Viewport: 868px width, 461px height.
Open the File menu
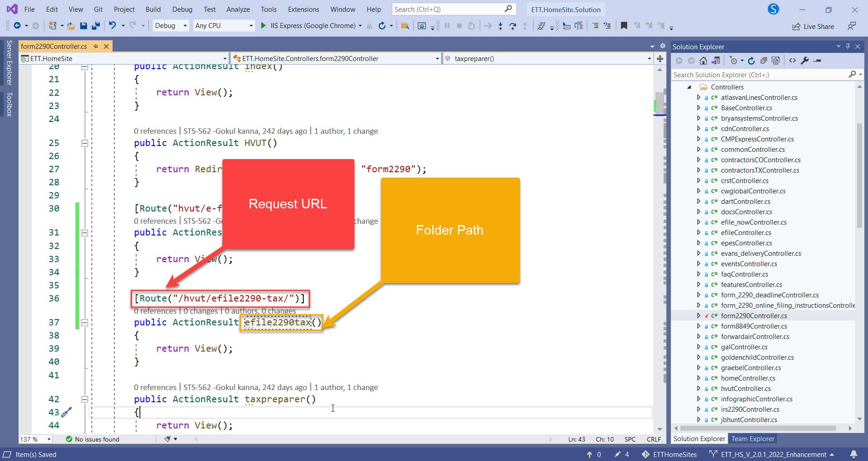(29, 9)
